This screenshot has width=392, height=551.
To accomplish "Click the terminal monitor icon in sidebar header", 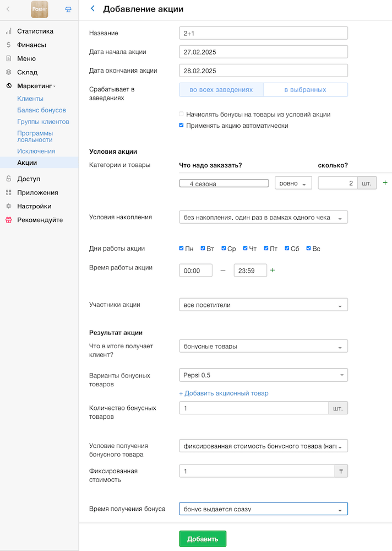I will pos(68,9).
